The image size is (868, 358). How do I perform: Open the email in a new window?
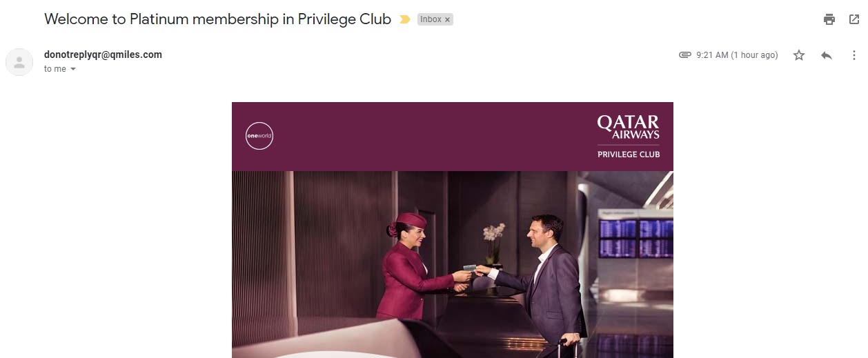(854, 19)
